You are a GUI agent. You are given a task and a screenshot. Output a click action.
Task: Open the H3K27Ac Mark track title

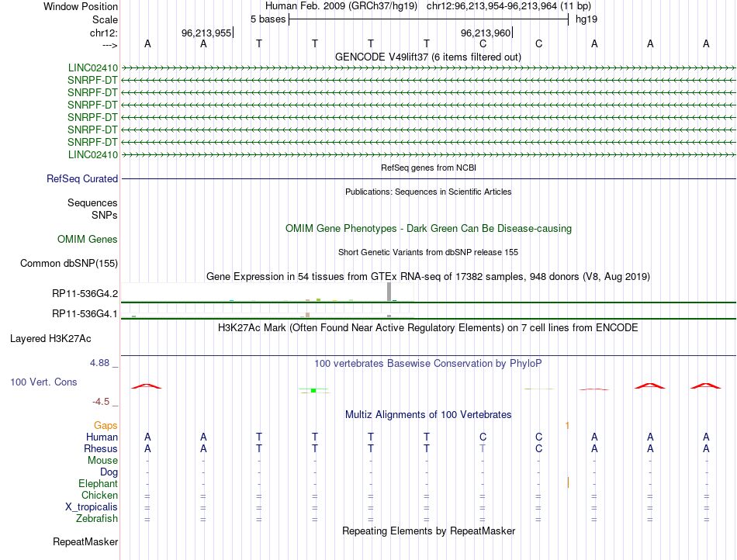tap(427, 327)
